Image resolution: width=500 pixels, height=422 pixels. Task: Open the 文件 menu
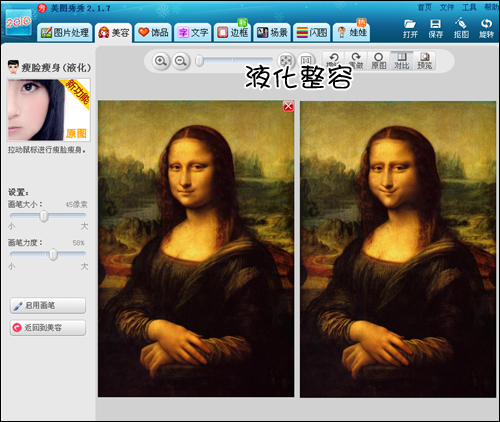pyautogui.click(x=447, y=7)
